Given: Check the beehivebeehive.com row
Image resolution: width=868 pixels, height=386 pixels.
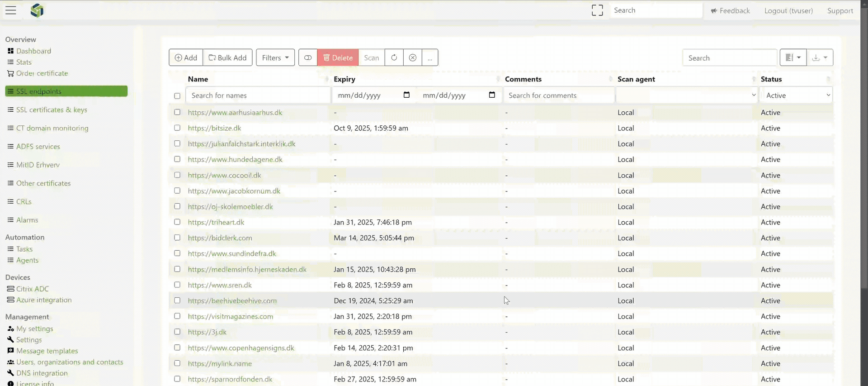Looking at the screenshot, I should [x=177, y=300].
